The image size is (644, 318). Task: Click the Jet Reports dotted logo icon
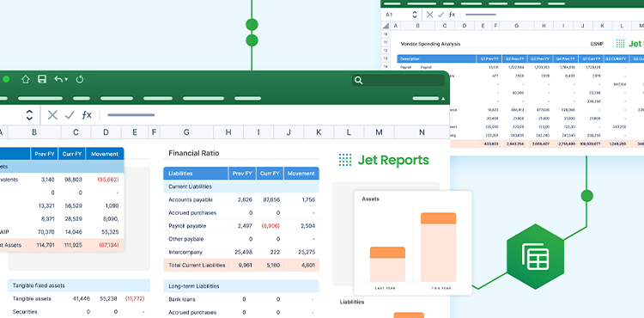[345, 160]
